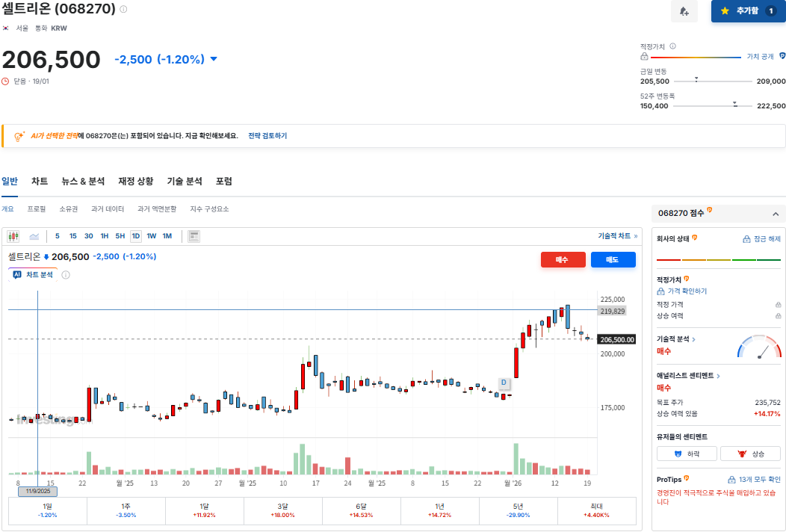This screenshot has height=532, width=786.
Task: Click the news overlay icon in chart toolbar
Action: (x=194, y=236)
